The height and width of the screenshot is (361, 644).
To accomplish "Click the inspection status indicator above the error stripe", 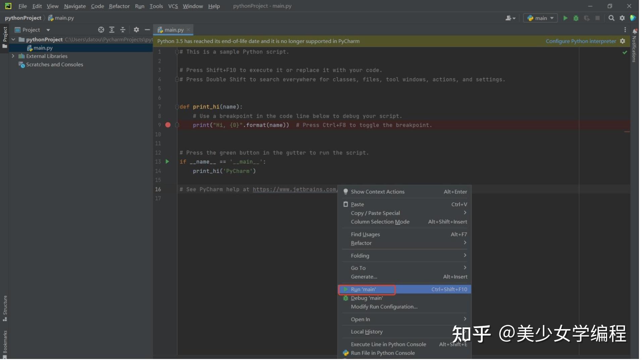I will tap(624, 53).
